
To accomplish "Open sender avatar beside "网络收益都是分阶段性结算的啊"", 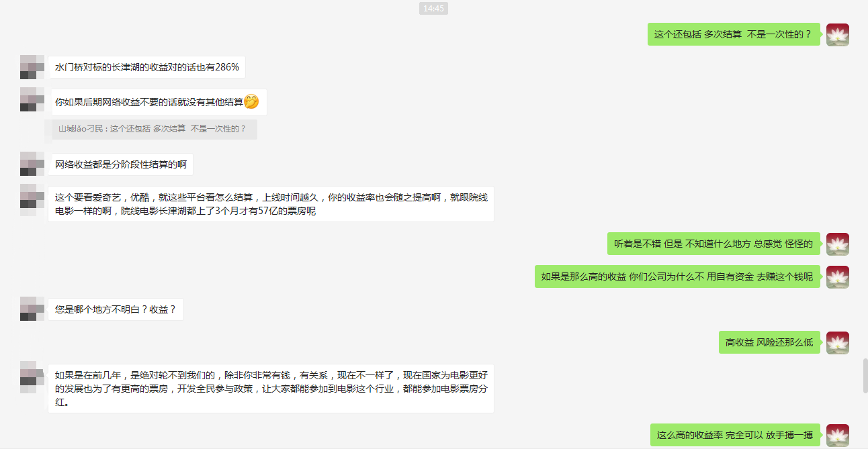I will [x=32, y=164].
